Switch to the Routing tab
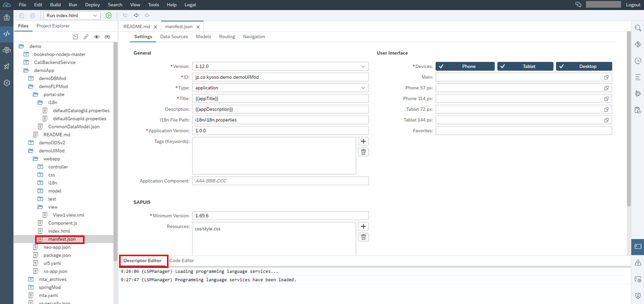 tap(227, 37)
